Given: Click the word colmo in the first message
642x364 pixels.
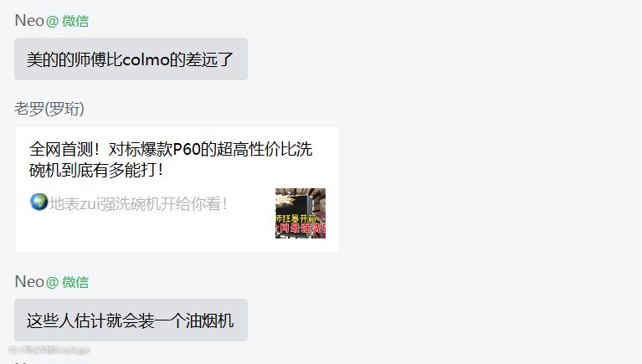Looking at the screenshot, I should (x=146, y=60).
